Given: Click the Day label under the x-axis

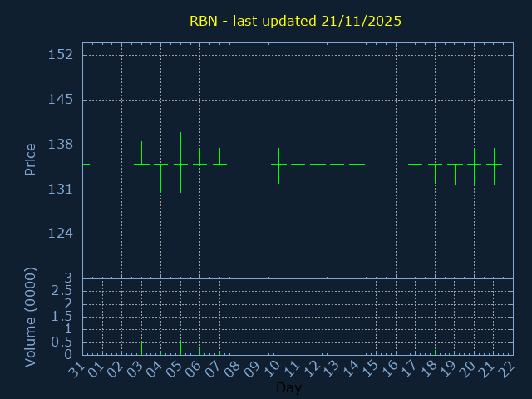Looking at the screenshot, I should pyautogui.click(x=288, y=388).
